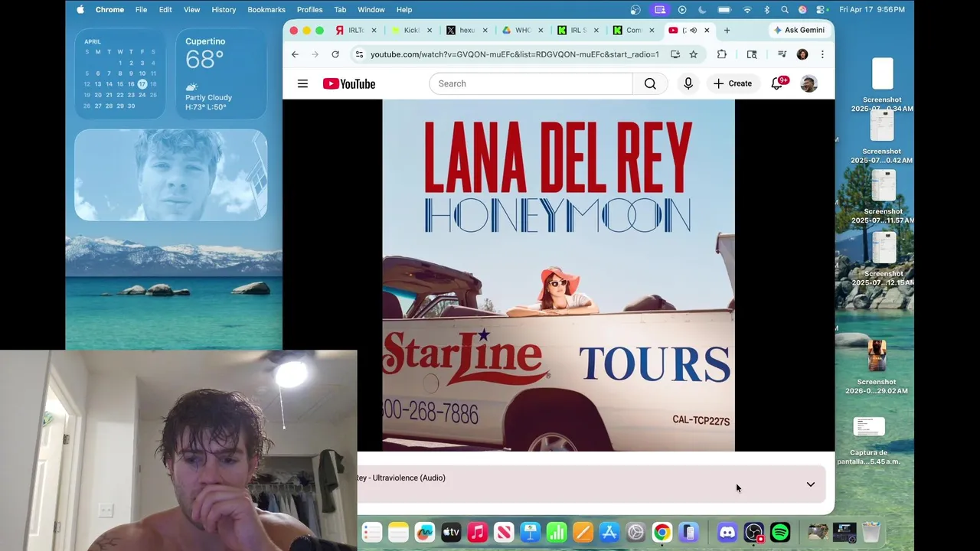The image size is (980, 551).
Task: Focus the YouTube Search field
Action: coord(531,83)
